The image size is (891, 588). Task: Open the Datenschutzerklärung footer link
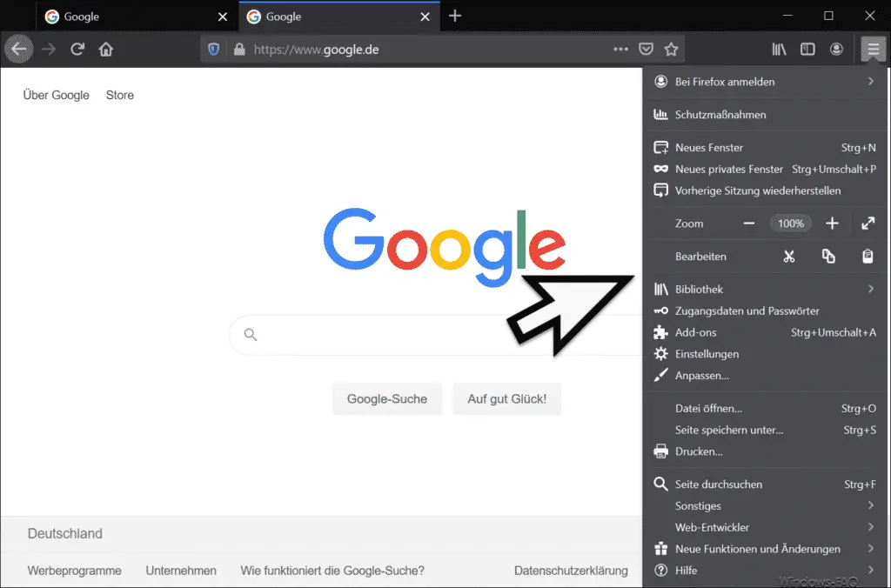(571, 571)
